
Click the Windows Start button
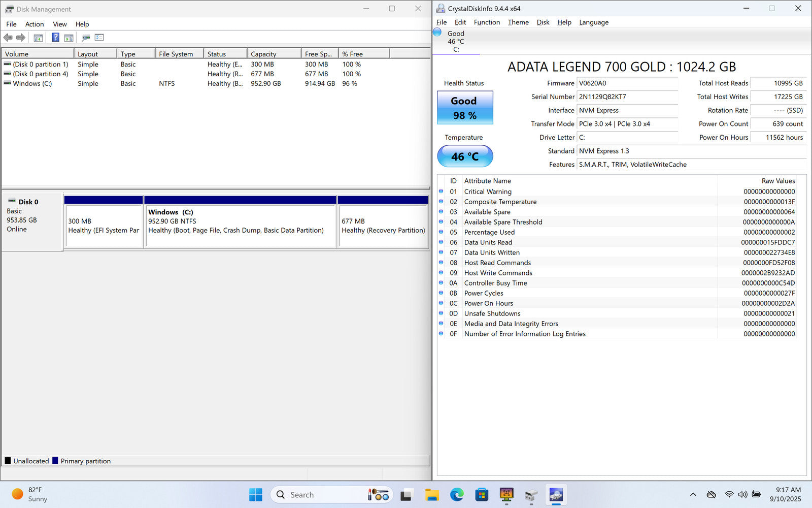[256, 495]
